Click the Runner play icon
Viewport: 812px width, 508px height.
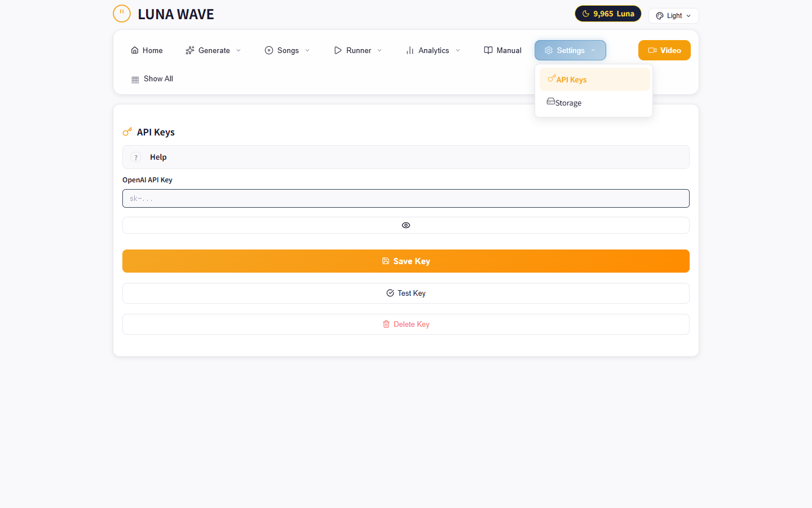337,50
